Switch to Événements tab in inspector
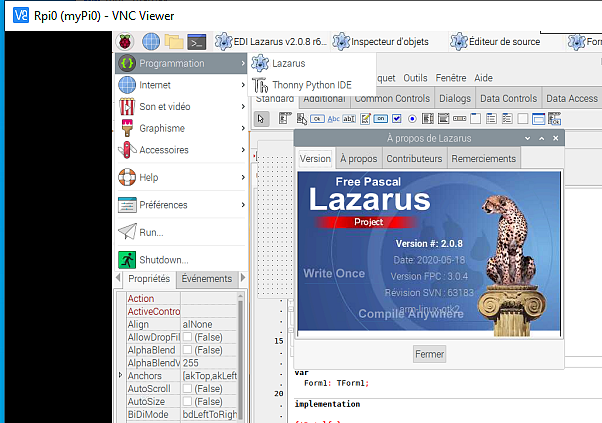 (207, 279)
